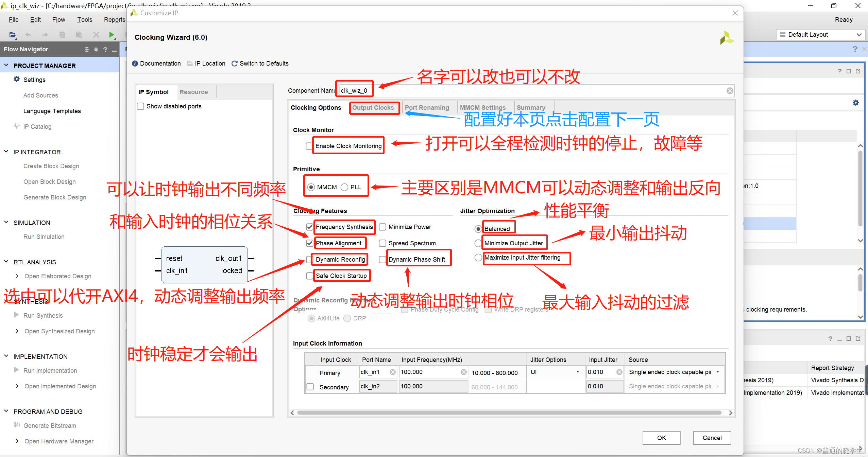Click OK to confirm IP customization
868x457 pixels.
pyautogui.click(x=661, y=438)
